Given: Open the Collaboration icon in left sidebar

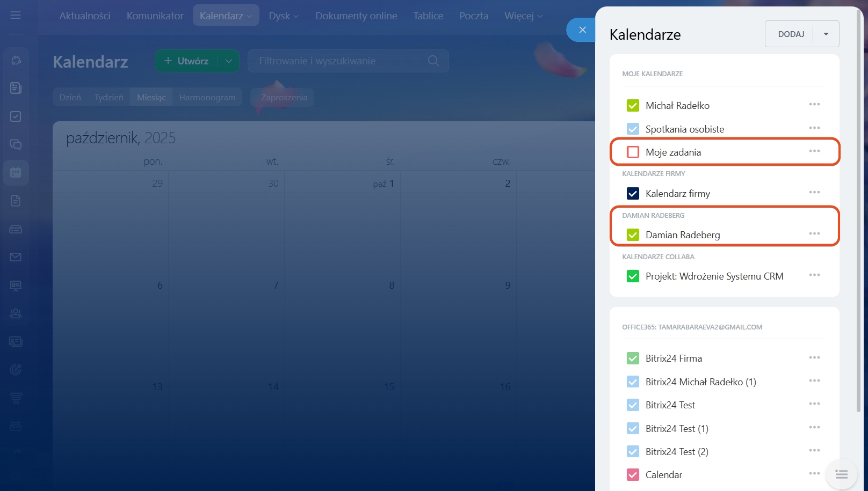Looking at the screenshot, I should click(x=16, y=60).
